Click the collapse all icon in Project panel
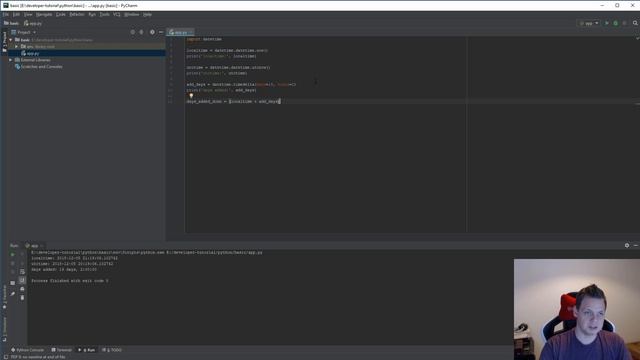 [x=142, y=32]
